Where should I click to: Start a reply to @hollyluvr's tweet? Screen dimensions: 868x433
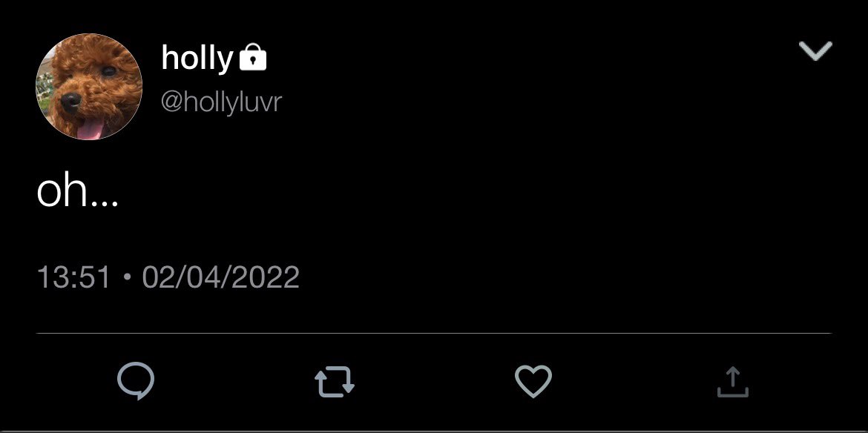click(136, 381)
